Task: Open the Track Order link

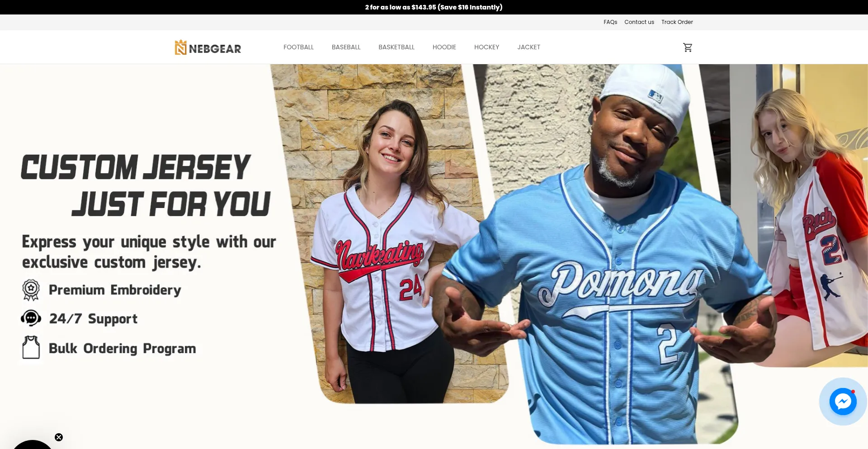Action: pos(677,22)
